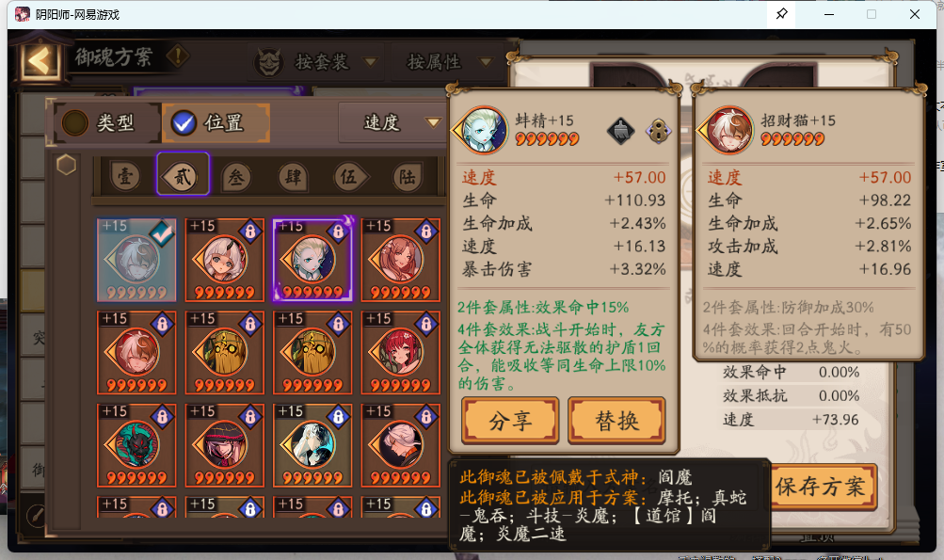Toggle the checked first soul thumbnail

click(136, 260)
